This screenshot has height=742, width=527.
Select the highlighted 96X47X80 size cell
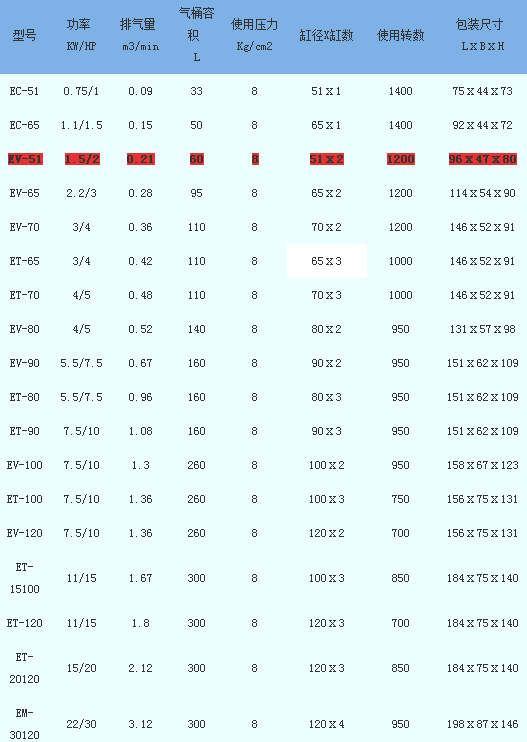coord(483,159)
